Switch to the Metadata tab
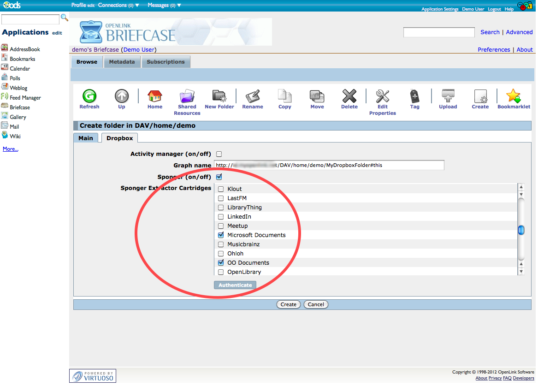This screenshot has width=544, height=392. coord(122,62)
